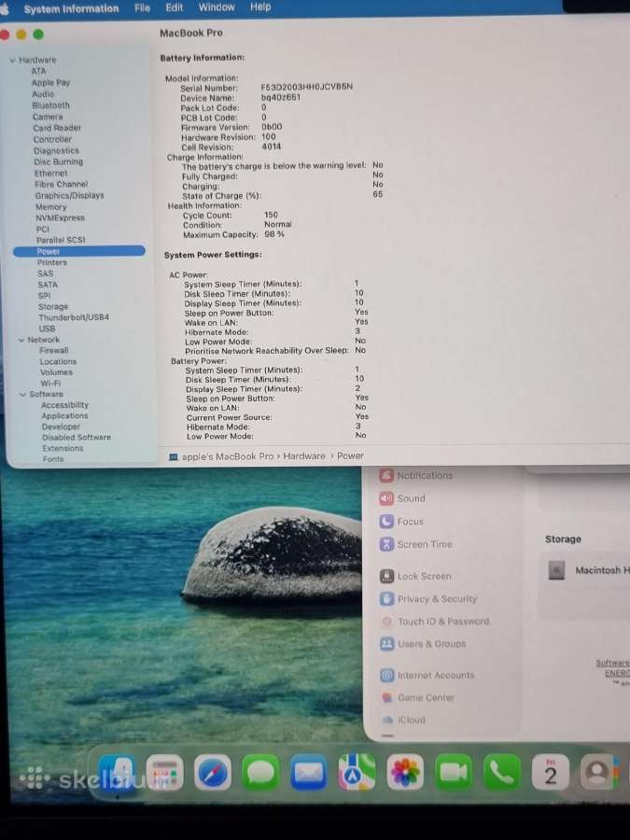Click the Notifications icon in System Settings
Image resolution: width=630 pixels, height=840 pixels.
point(386,475)
